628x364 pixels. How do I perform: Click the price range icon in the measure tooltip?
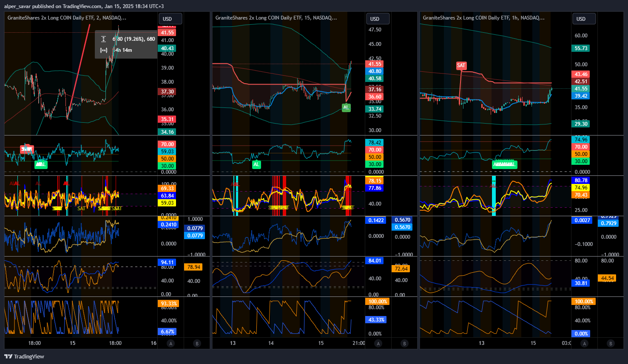103,39
